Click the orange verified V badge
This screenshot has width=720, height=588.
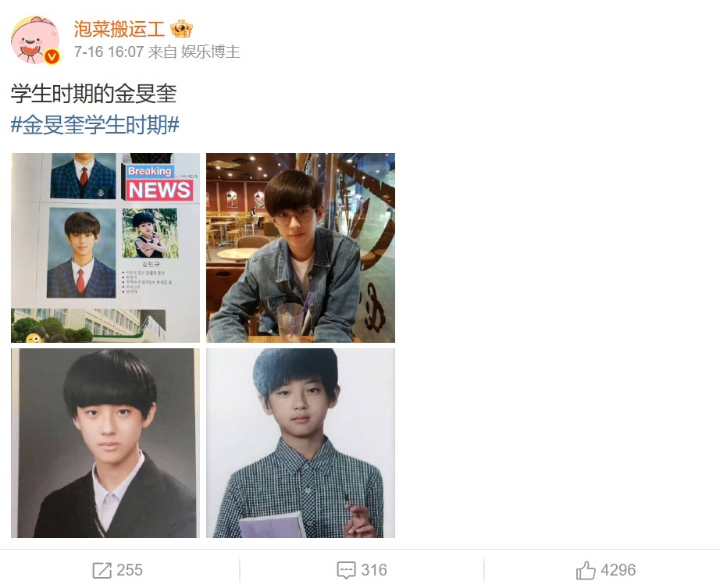[52, 56]
